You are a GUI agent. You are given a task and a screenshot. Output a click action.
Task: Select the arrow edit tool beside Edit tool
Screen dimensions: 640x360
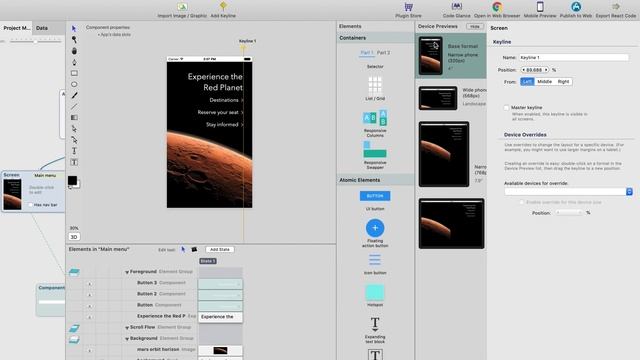[x=183, y=249]
